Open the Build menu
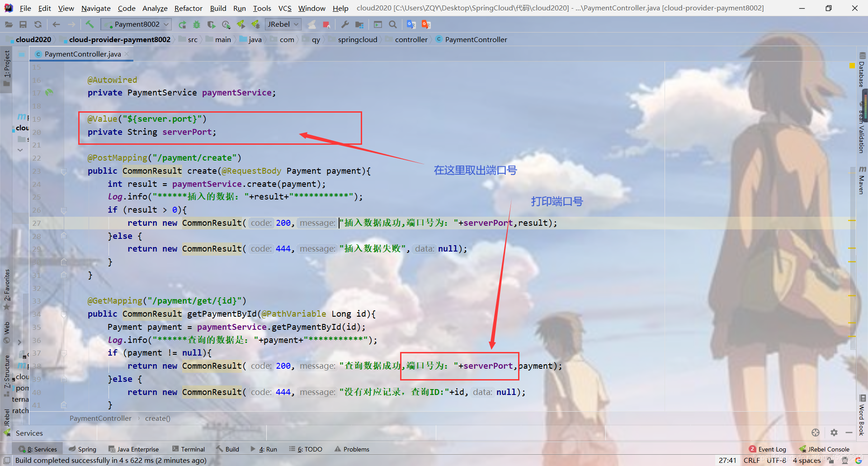The height and width of the screenshot is (466, 868). pyautogui.click(x=218, y=8)
